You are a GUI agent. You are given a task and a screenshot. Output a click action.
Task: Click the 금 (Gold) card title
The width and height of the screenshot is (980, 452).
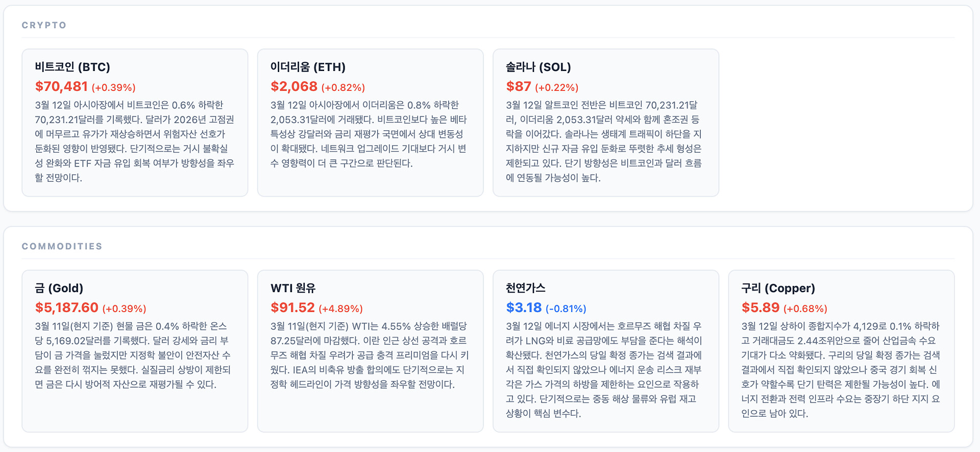click(59, 288)
